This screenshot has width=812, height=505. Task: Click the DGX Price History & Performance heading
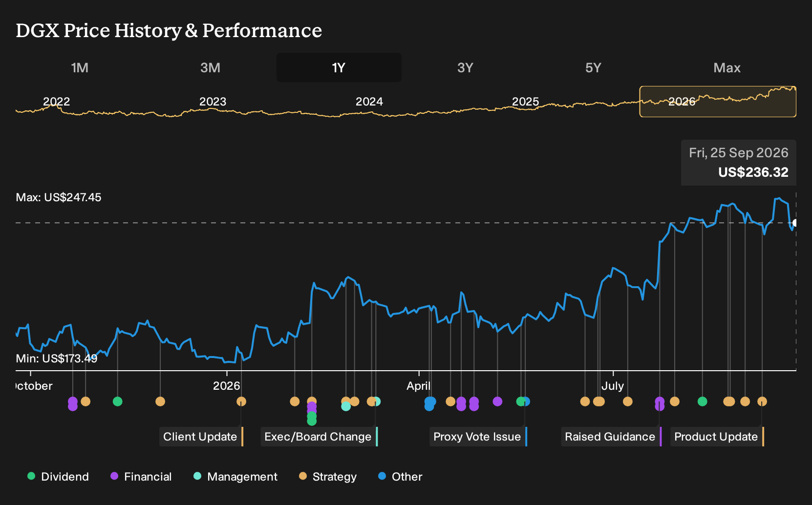(169, 30)
